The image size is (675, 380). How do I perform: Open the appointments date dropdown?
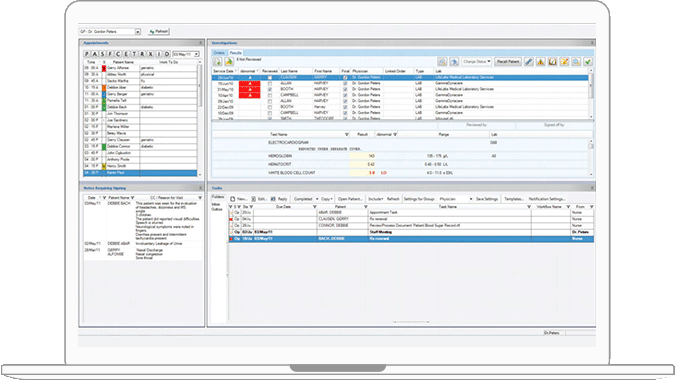pos(196,54)
